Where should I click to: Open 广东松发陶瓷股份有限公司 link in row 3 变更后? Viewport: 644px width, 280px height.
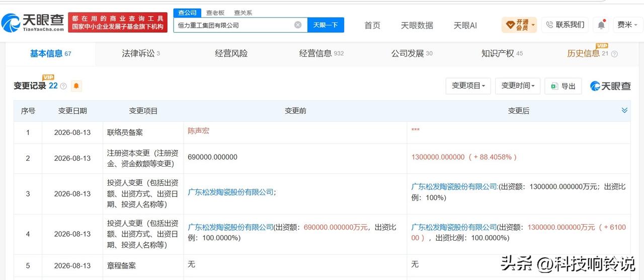454,186
